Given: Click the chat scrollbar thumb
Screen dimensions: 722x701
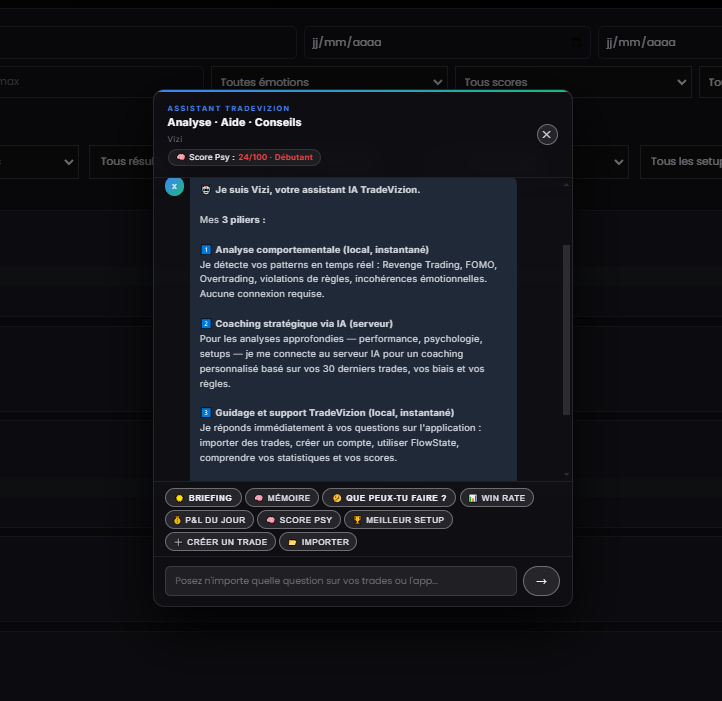Looking at the screenshot, I should tap(566, 330).
